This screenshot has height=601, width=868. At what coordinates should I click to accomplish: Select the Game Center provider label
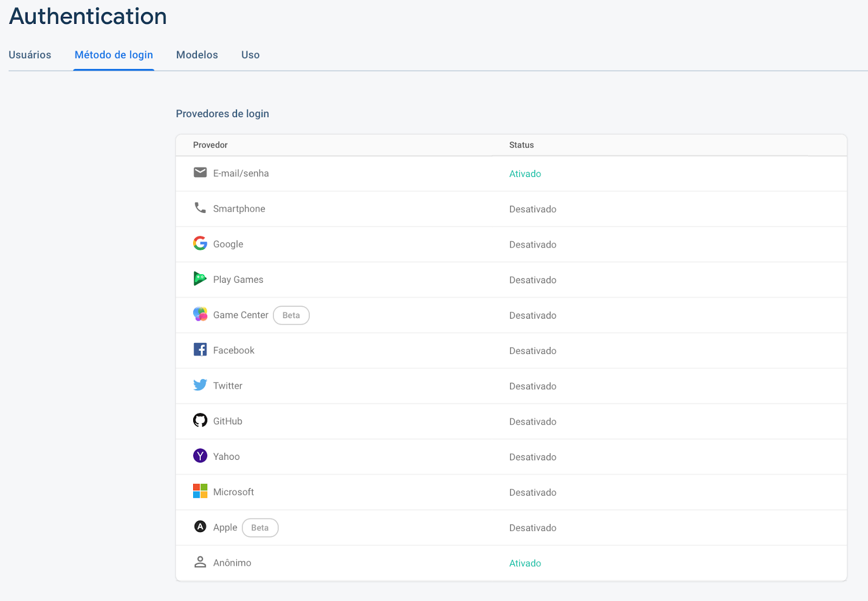coord(241,315)
